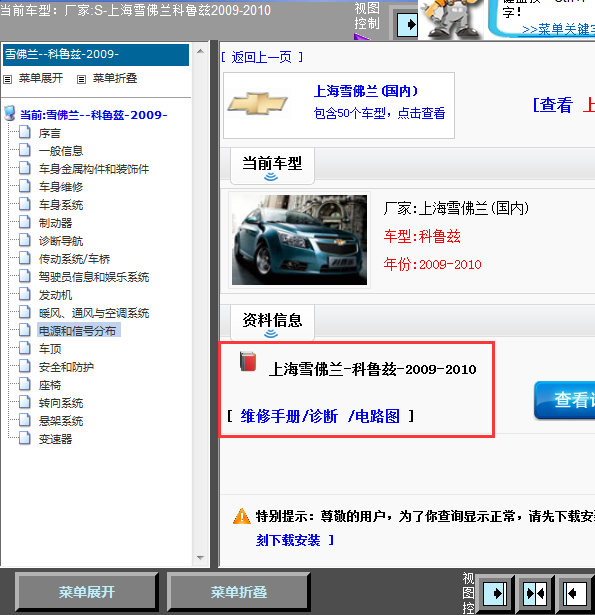Click the 车型:科鲁兹 red text
This screenshot has width=595, height=615.
point(422,237)
